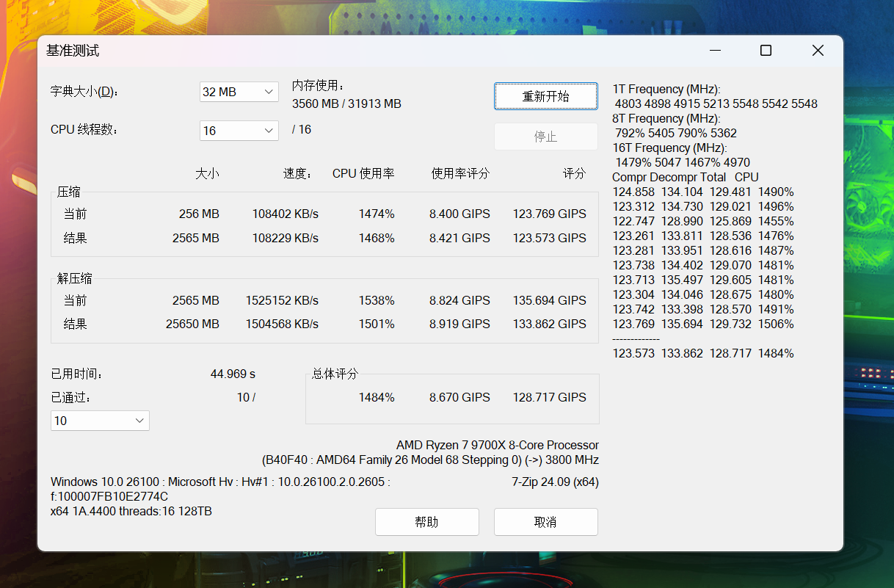Open the 字典大小 32 MB dropdown
Viewport: 894px width, 588px height.
point(239,92)
